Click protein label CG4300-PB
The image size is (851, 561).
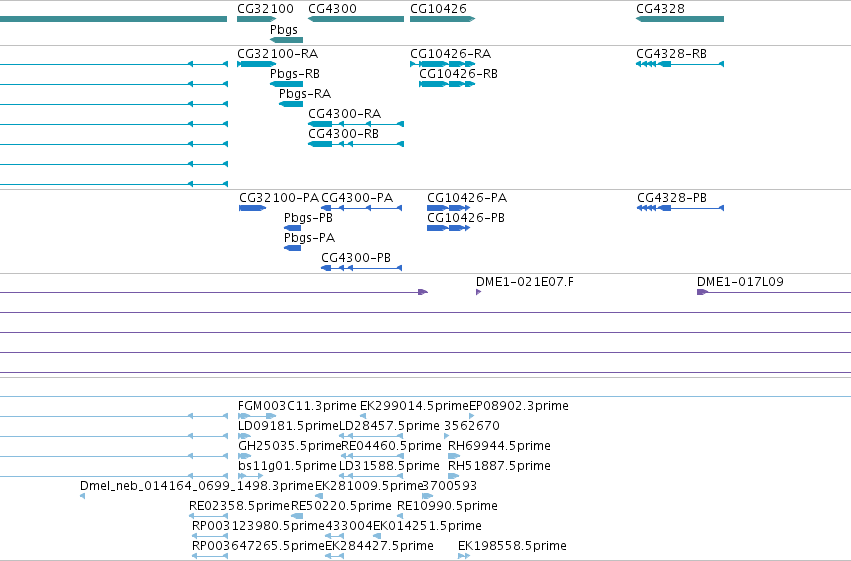click(x=356, y=258)
